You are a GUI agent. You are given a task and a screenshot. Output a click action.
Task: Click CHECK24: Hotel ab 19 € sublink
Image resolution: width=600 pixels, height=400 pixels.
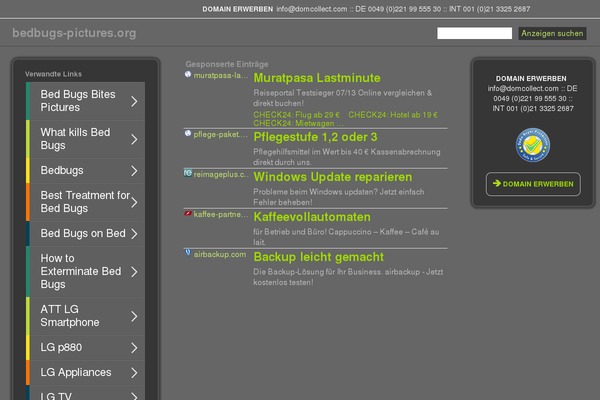click(393, 115)
